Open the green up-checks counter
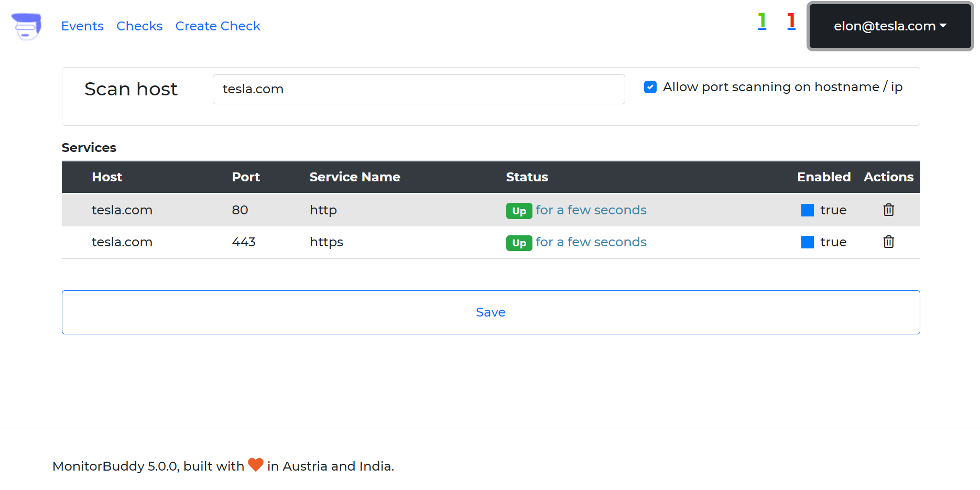Screen dimensions: 980x490 point(762,21)
